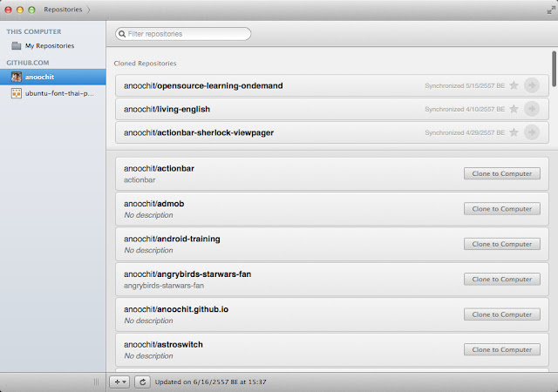Select ubuntu-font-thai-p... organization in the sidebar

coord(52,93)
